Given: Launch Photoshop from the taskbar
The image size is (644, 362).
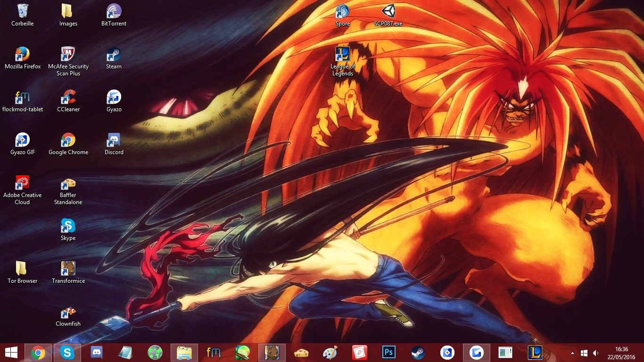Looking at the screenshot, I should pos(389,353).
